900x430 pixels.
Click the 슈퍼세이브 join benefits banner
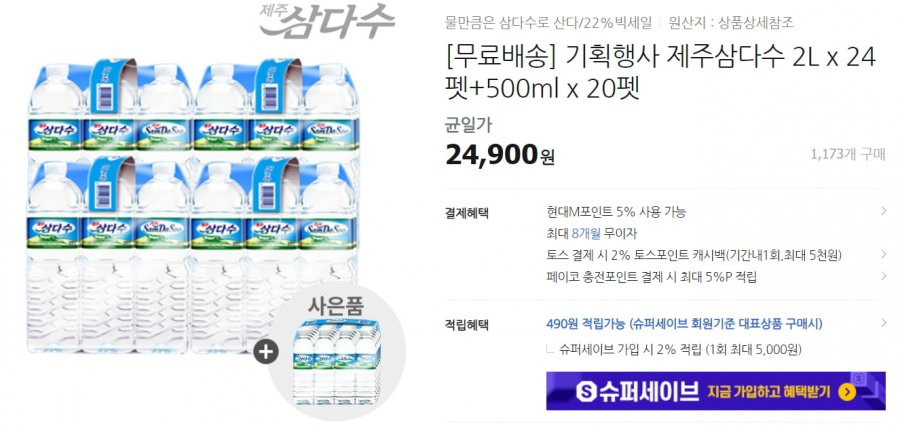point(716,392)
